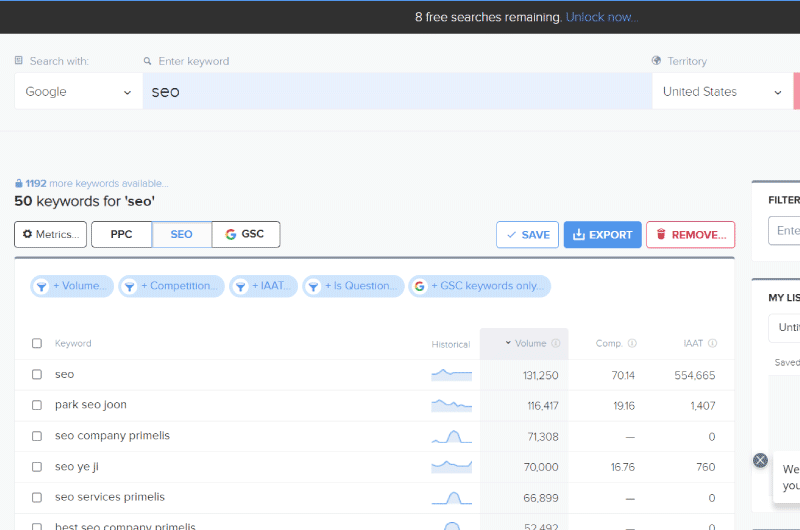This screenshot has width=800, height=530.
Task: Open the historical sparkline for seo company primelis
Action: (x=452, y=437)
